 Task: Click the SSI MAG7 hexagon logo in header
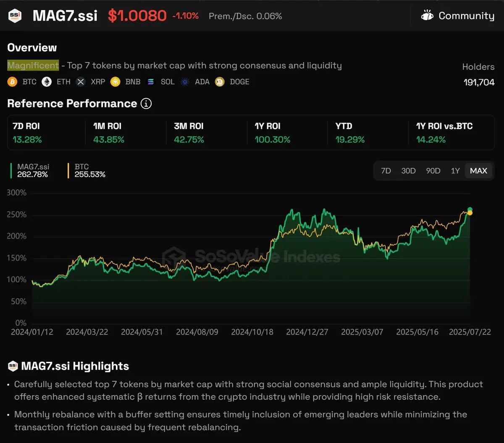(x=15, y=16)
